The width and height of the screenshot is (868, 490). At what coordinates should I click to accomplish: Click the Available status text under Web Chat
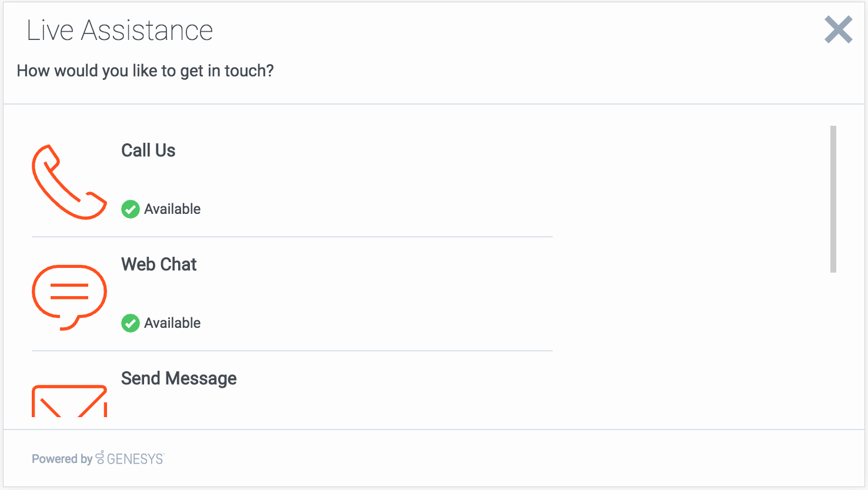[172, 323]
